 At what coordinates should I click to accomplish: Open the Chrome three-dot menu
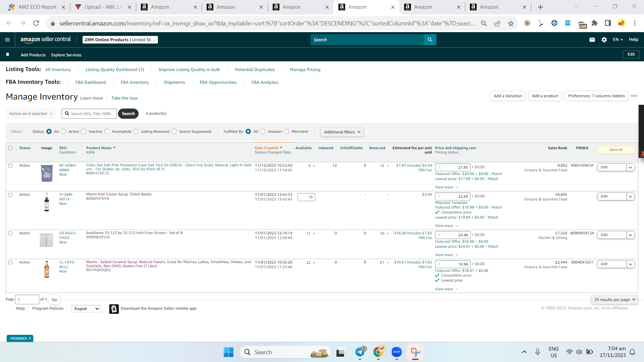pyautogui.click(x=635, y=23)
